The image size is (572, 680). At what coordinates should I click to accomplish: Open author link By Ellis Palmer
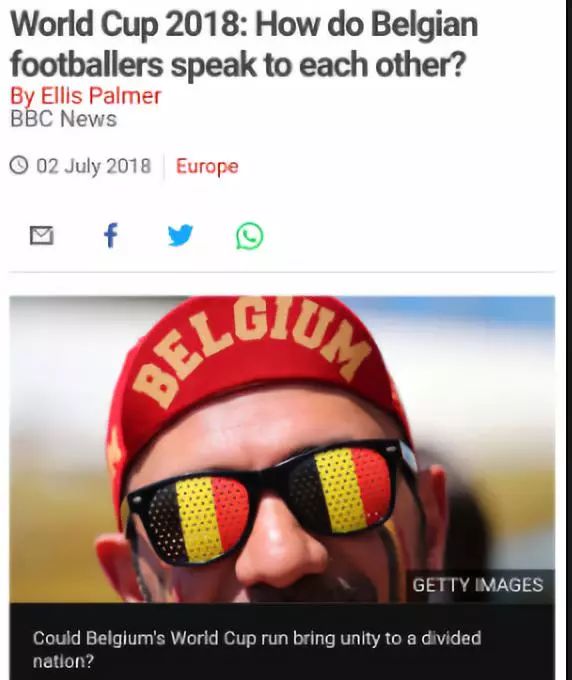pos(85,96)
